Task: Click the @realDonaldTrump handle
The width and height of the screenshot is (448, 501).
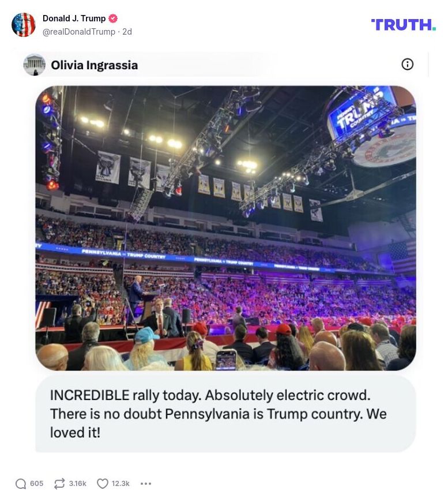Action: click(x=80, y=32)
